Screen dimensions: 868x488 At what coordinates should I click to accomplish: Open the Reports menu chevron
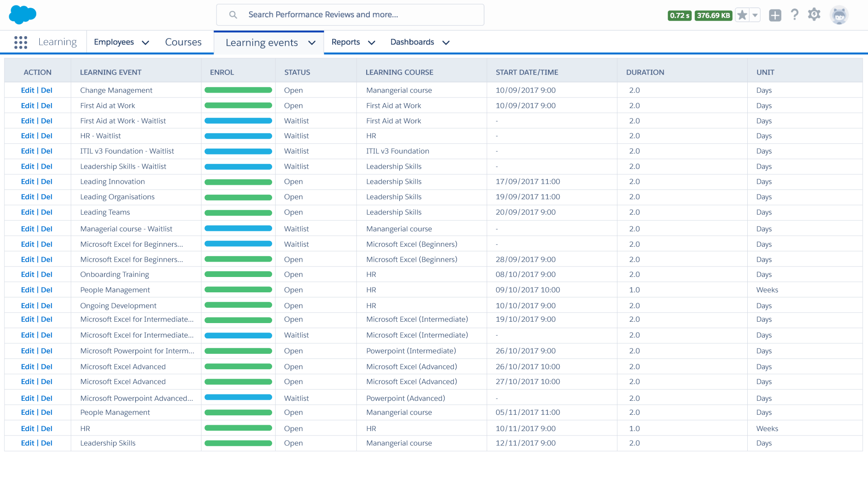point(372,42)
